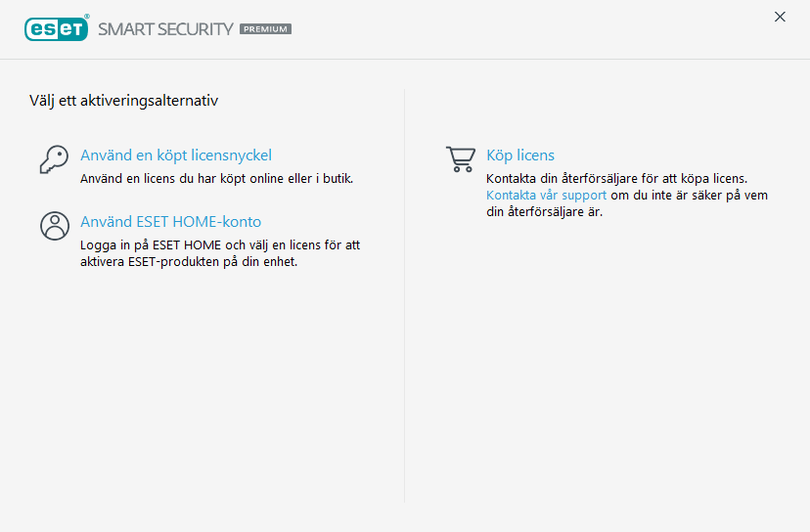Follow the 'Kontakta vår support' link
The width and height of the screenshot is (810, 532).
pos(547,196)
